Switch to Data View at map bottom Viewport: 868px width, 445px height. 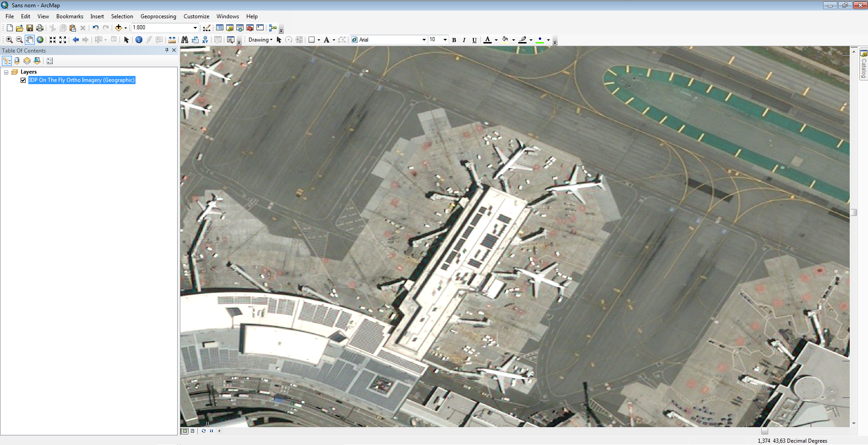[x=185, y=431]
